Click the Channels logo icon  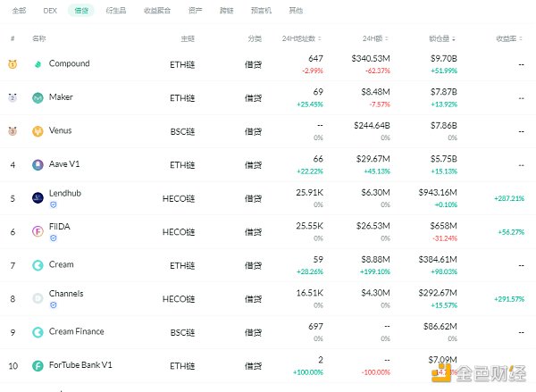coord(38,299)
